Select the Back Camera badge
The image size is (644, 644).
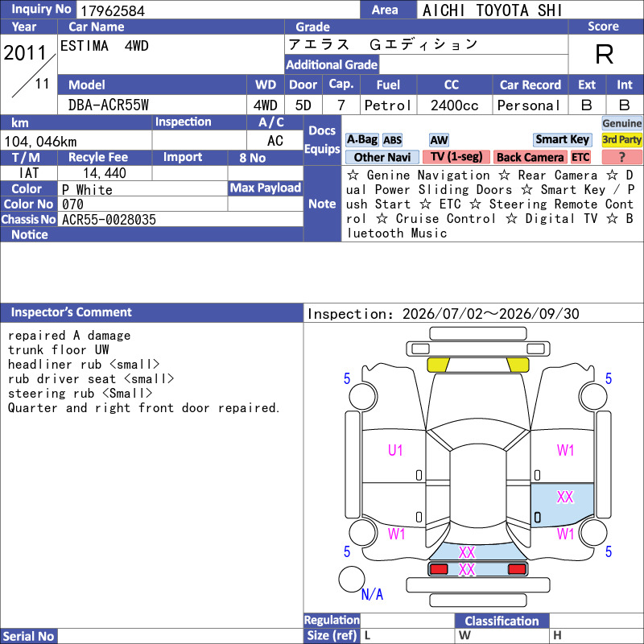tap(530, 157)
